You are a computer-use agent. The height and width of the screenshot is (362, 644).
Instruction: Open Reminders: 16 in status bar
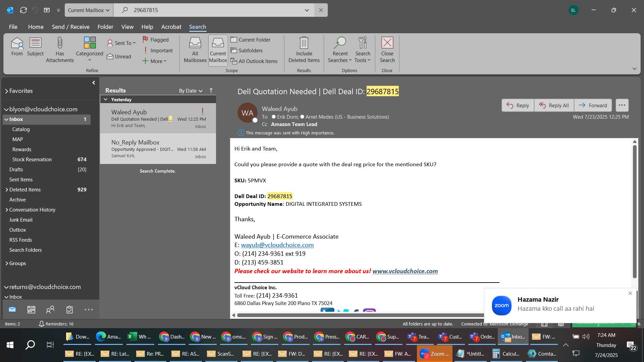click(56, 324)
